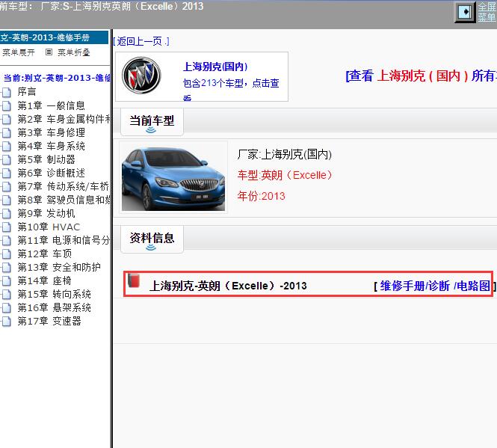Open 第3章 车身修理 chapter
Screen dimensions: 497x448
(51, 132)
